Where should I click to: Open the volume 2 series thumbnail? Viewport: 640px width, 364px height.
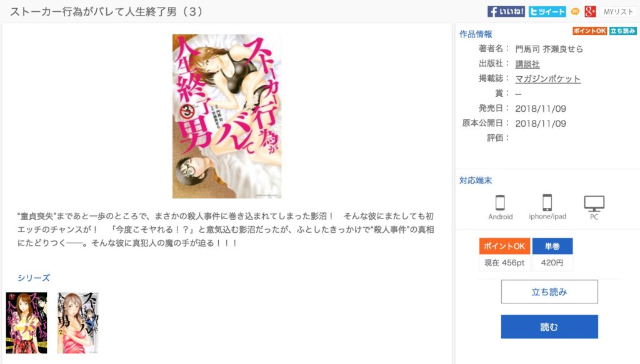pyautogui.click(x=77, y=323)
